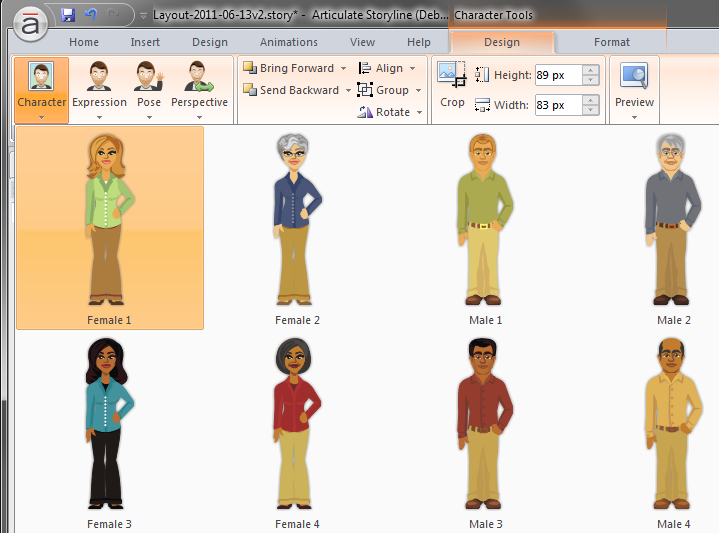Expand the Expression dropdown arrow
The image size is (719, 533).
click(99, 117)
